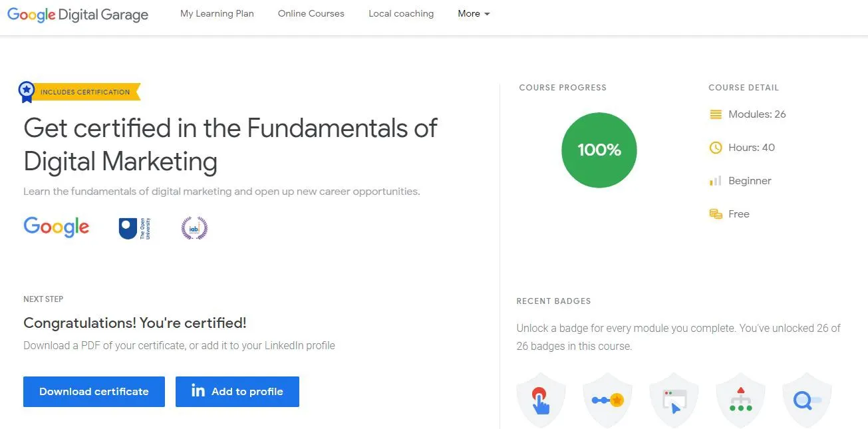Select the sitemap hierarchy badge

tap(740, 400)
